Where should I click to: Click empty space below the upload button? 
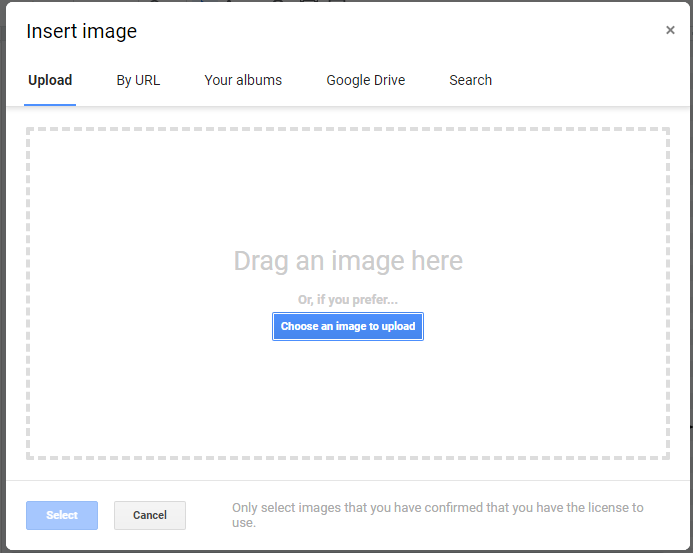pos(348,398)
